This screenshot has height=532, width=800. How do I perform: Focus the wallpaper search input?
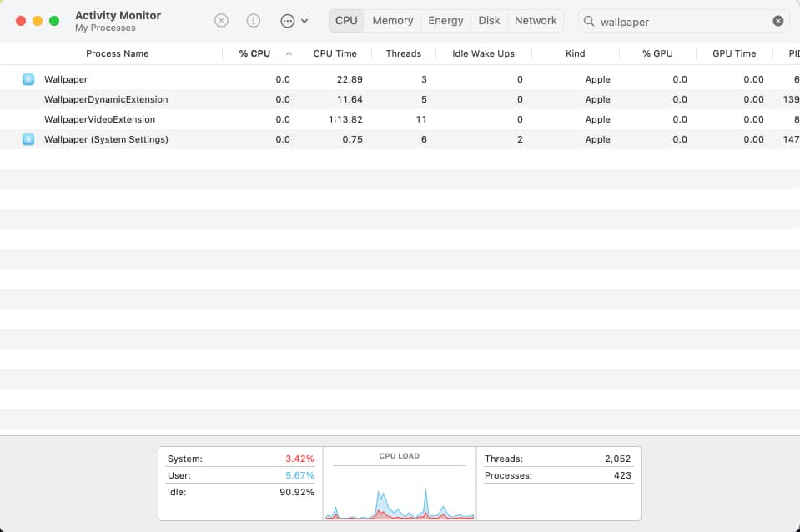tap(683, 22)
